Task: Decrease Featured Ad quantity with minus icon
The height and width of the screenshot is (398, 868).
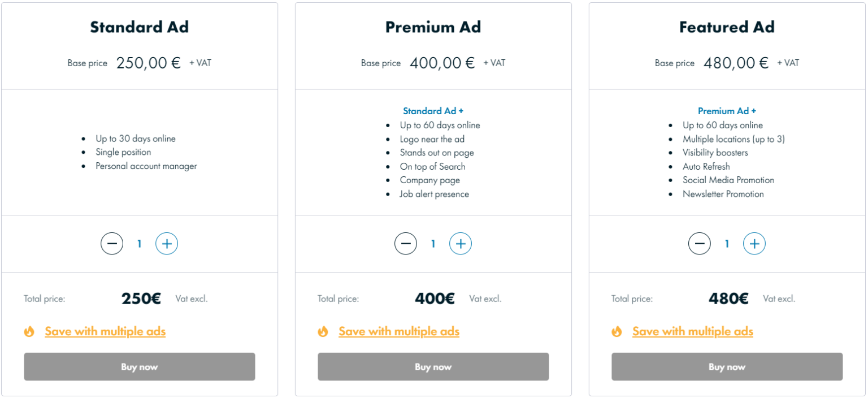Action: [x=700, y=244]
